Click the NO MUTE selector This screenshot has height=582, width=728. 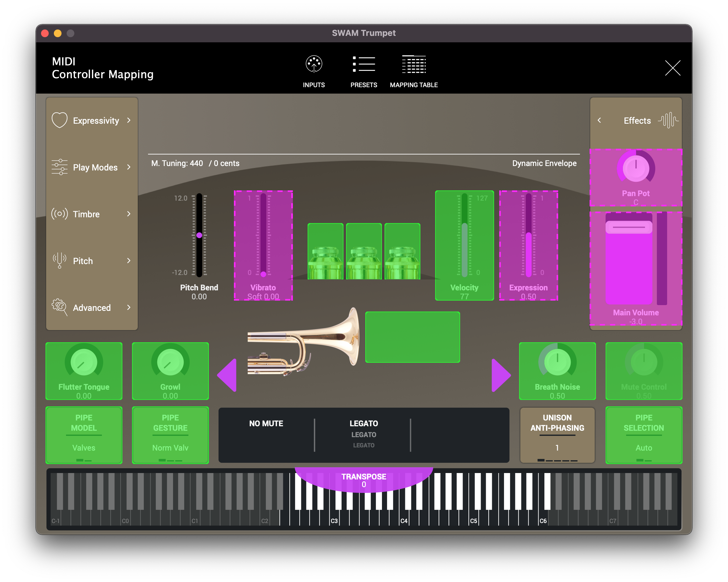[x=266, y=424]
